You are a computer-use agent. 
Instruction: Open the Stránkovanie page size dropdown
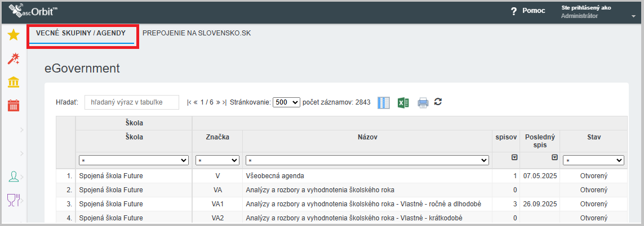[x=286, y=102]
